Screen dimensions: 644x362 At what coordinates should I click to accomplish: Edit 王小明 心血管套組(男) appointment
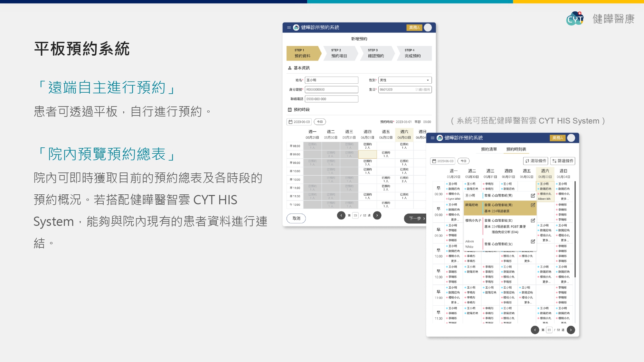(x=533, y=195)
